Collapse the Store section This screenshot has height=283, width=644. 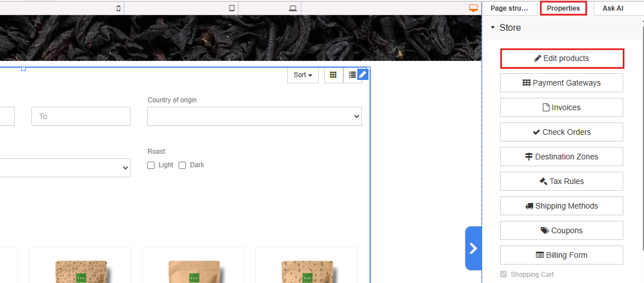coord(493,27)
